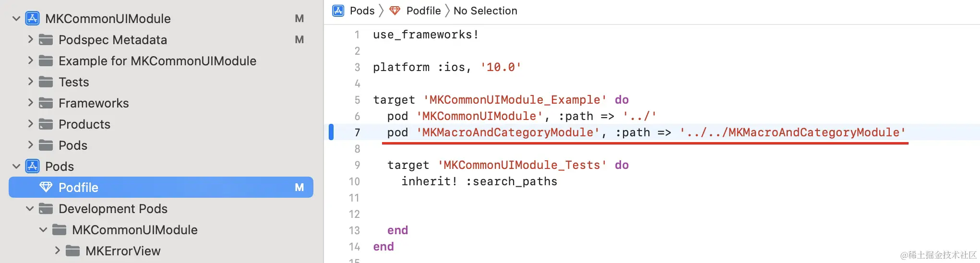The width and height of the screenshot is (980, 263).
Task: Expand the Frameworks folder disclosure arrow
Action: pos(30,103)
